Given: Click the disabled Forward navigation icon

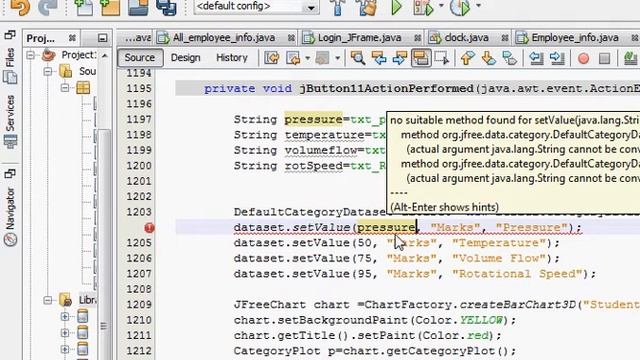Looking at the screenshot, I should pos(322,58).
